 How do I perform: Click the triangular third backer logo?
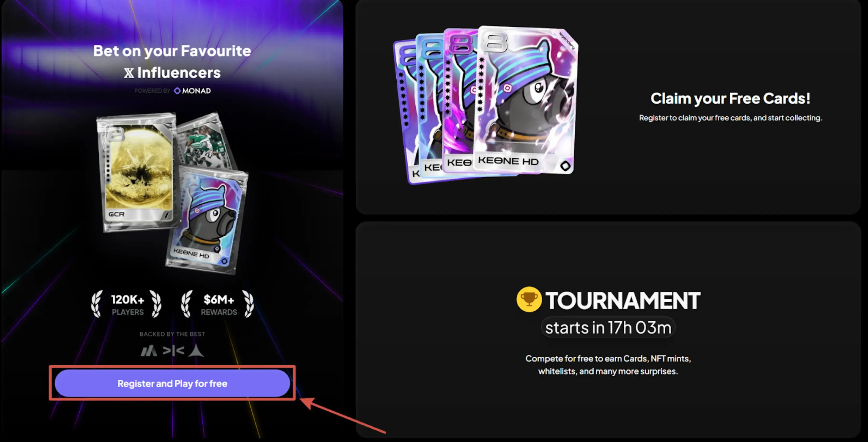[x=196, y=350]
